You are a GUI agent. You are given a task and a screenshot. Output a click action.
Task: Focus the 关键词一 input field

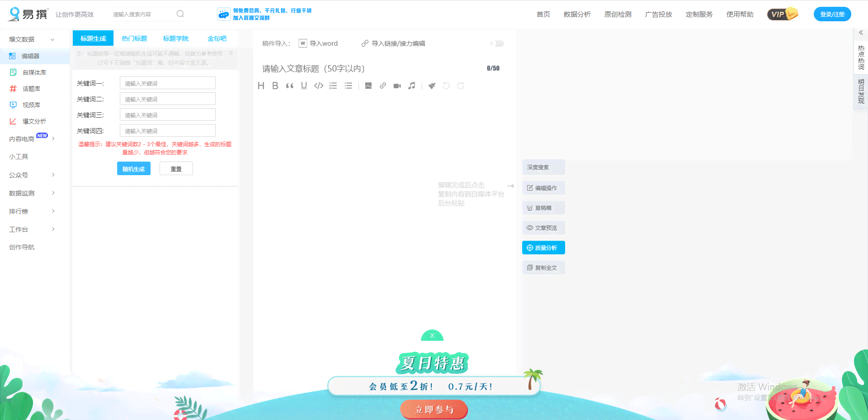coord(168,83)
